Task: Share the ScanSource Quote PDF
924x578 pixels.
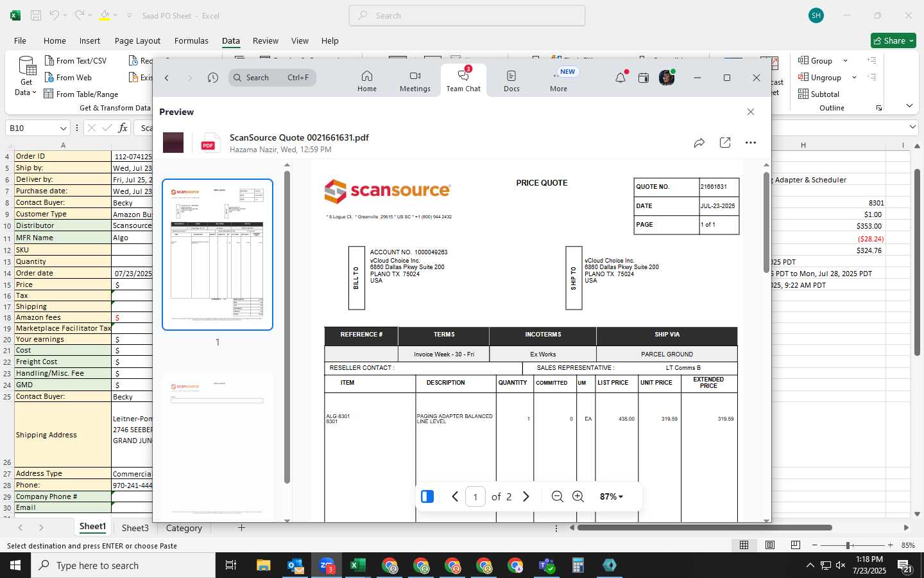Action: [x=699, y=143]
